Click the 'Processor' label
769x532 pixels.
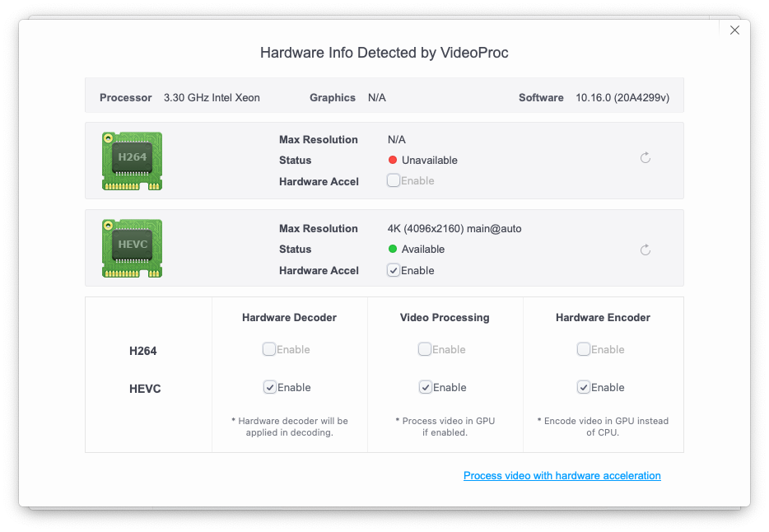[x=125, y=97]
